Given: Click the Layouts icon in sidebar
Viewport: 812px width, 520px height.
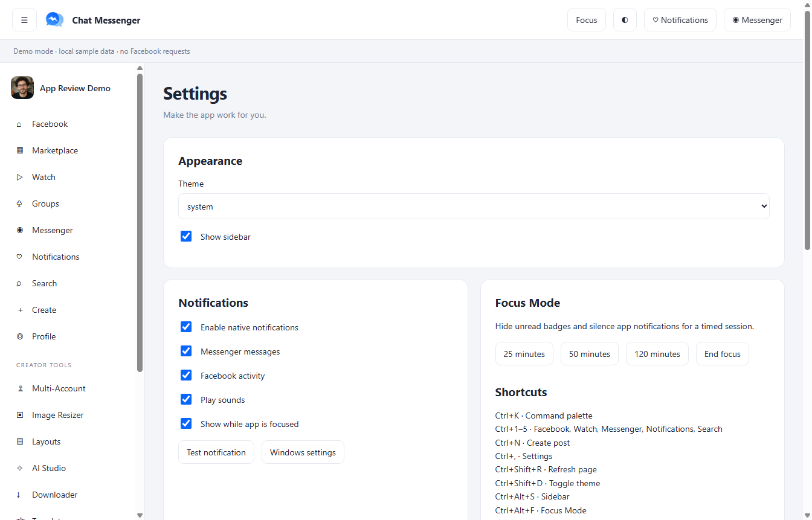Looking at the screenshot, I should [x=19, y=442].
